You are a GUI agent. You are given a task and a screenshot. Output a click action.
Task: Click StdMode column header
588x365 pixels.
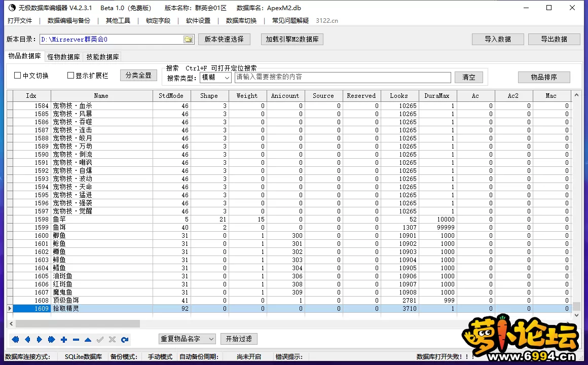[x=172, y=96]
